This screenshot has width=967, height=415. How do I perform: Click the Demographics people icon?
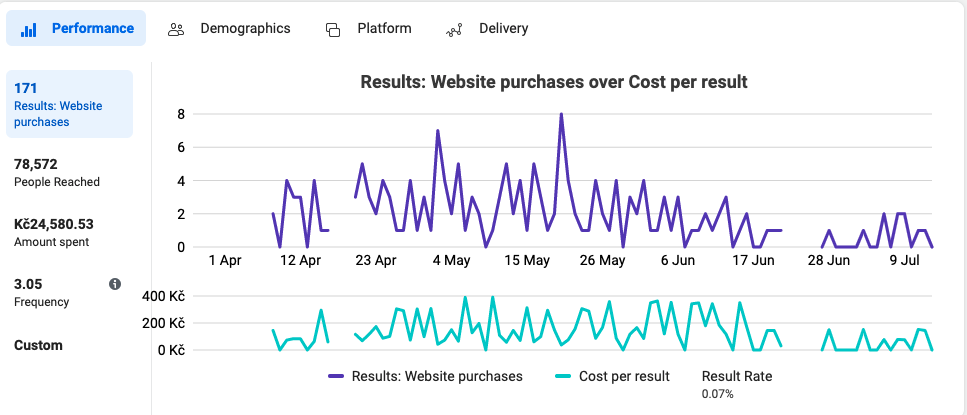176,29
